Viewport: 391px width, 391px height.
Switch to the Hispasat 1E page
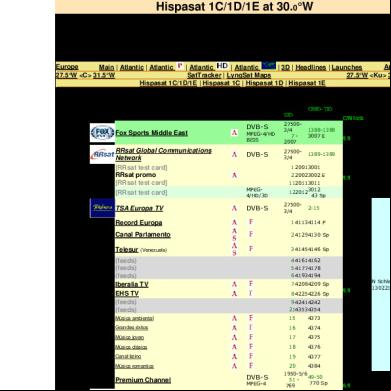307,83
